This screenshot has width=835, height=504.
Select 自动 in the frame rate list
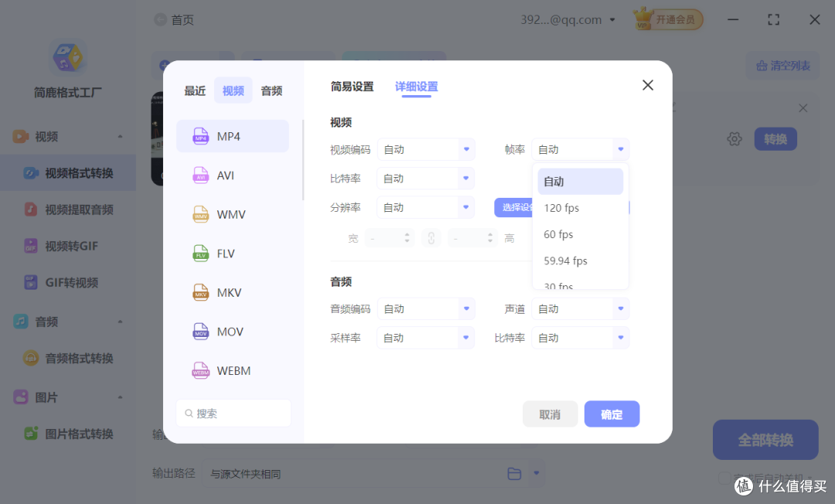click(580, 182)
